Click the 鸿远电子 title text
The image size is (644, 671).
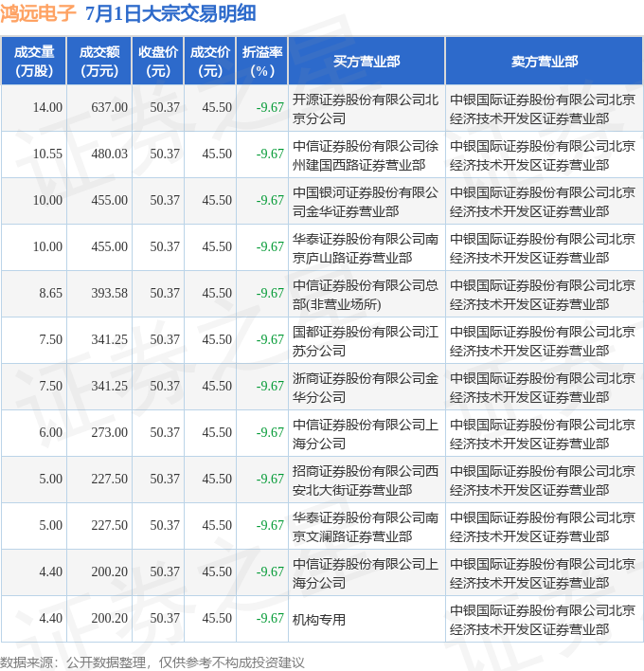tap(38, 13)
